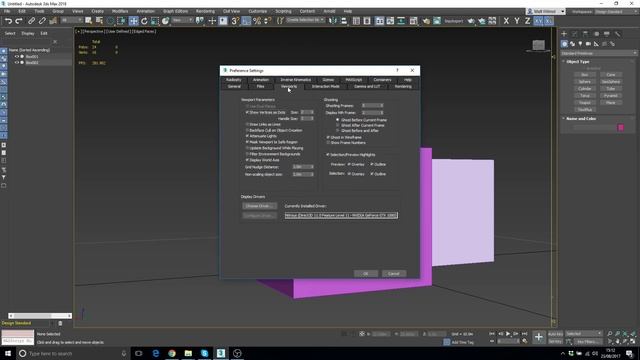Activate the Unlink Selection tool
Image resolution: width=640 pixels, height=360 pixels.
[42, 21]
